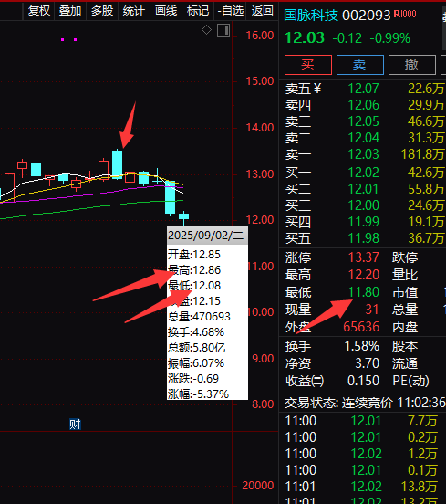Click the 返回 back button
This screenshot has height=504, width=446.
click(x=263, y=11)
